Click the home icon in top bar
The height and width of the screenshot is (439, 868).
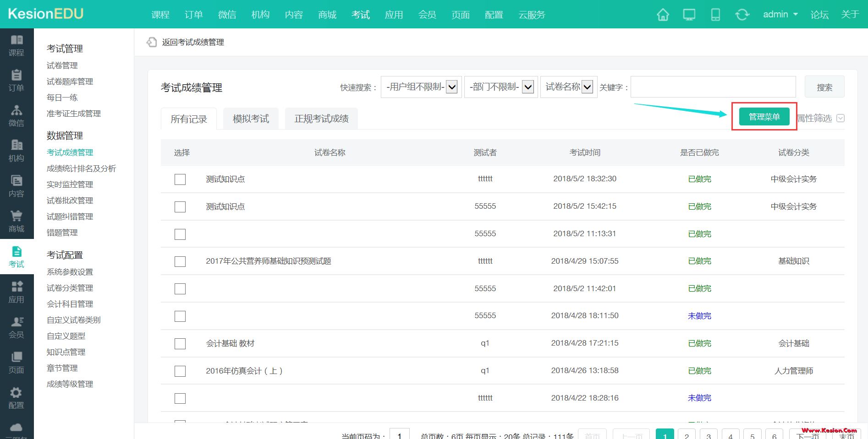pos(663,15)
